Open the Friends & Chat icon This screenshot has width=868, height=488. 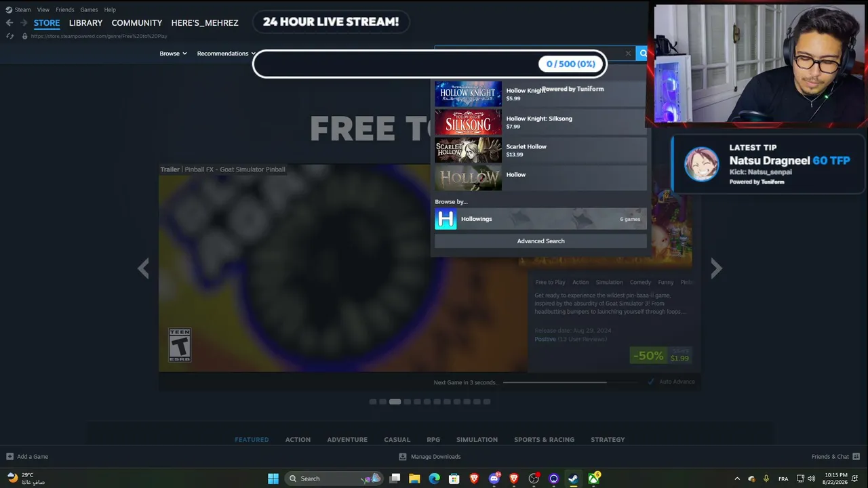point(856,457)
